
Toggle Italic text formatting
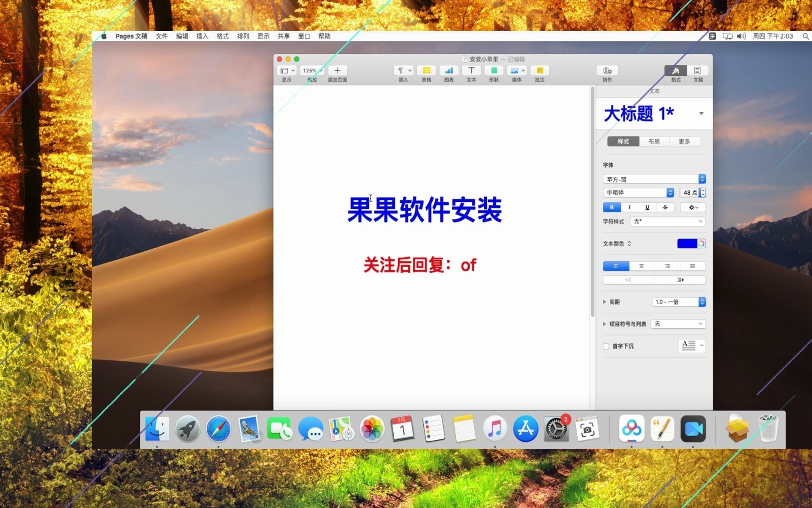click(629, 207)
